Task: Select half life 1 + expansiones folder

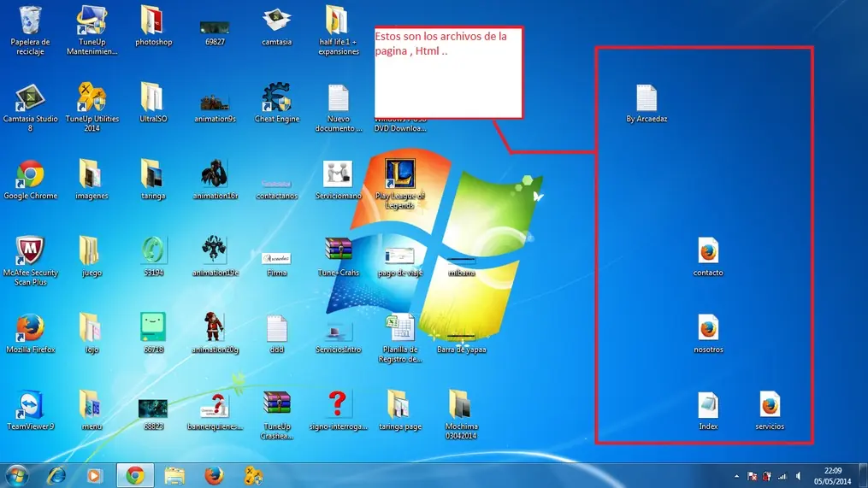Action: tap(339, 22)
